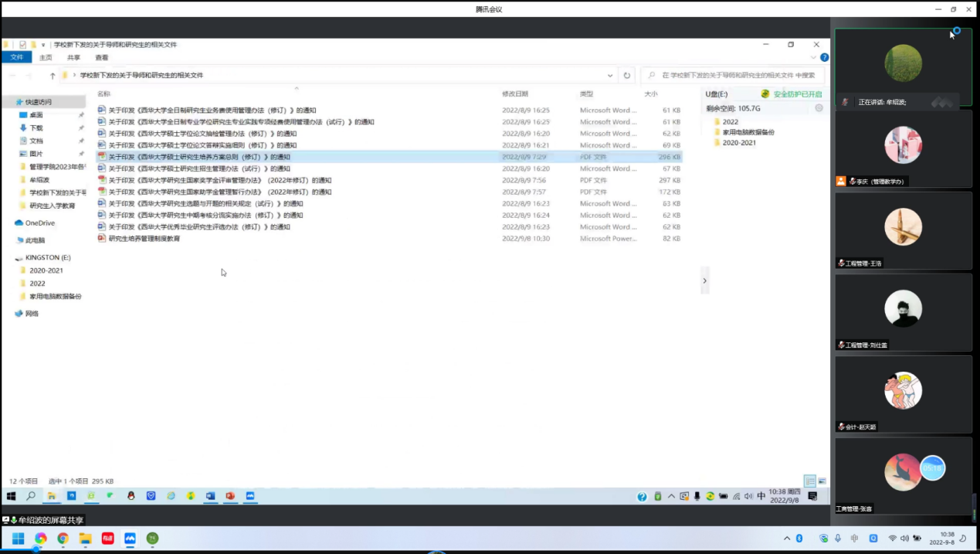Click the up arrow navigation button
The width and height of the screenshot is (980, 554).
pyautogui.click(x=53, y=76)
